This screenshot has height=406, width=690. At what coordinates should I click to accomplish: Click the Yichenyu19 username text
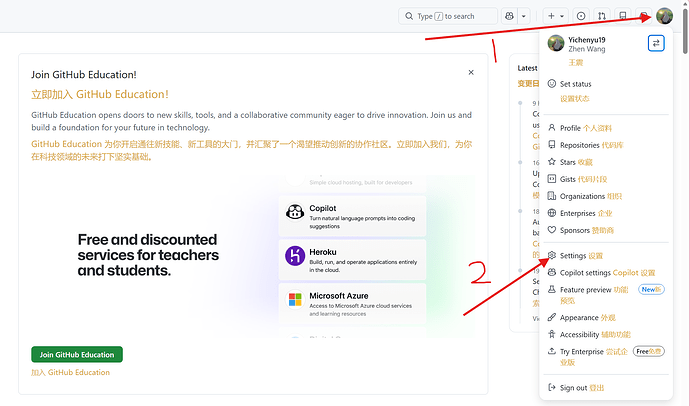point(587,40)
